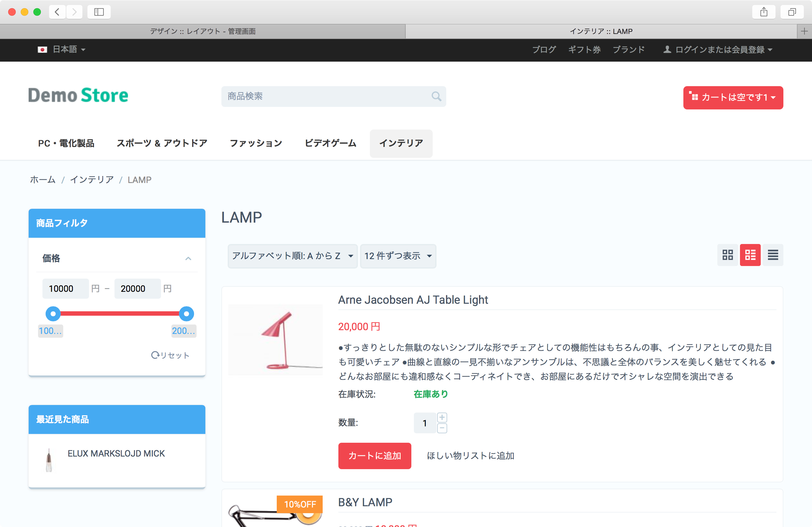Open スポーツ & アウトドア category
This screenshot has height=527, width=812.
tap(162, 143)
